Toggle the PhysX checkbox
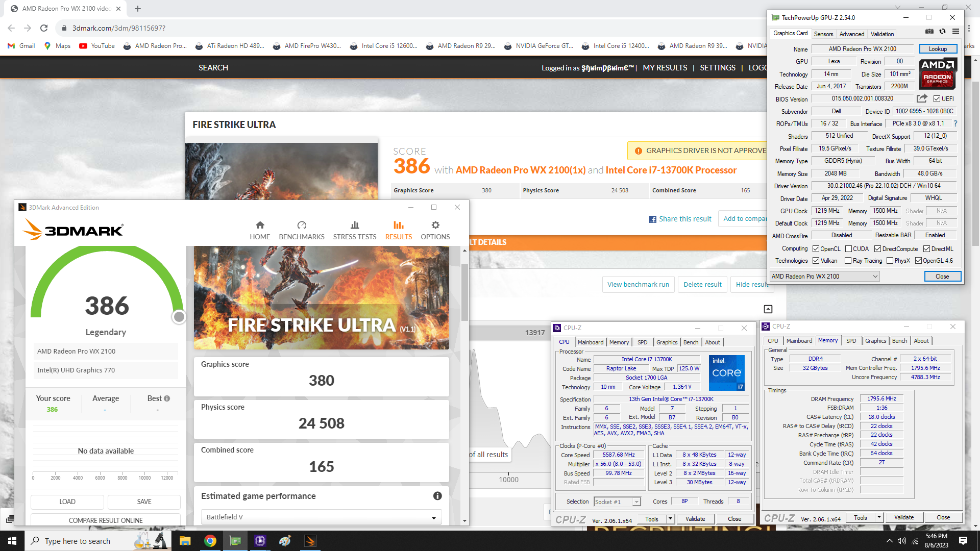The image size is (980, 551). click(890, 261)
